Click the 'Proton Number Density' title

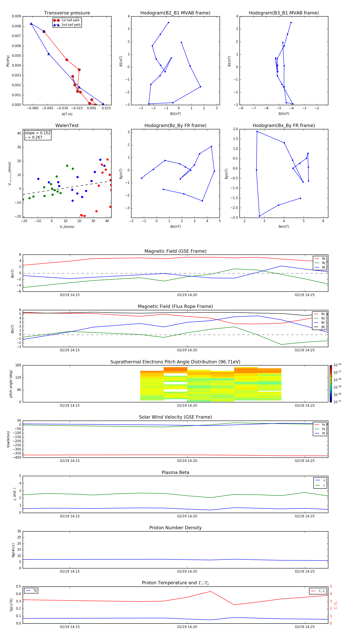tap(175, 528)
